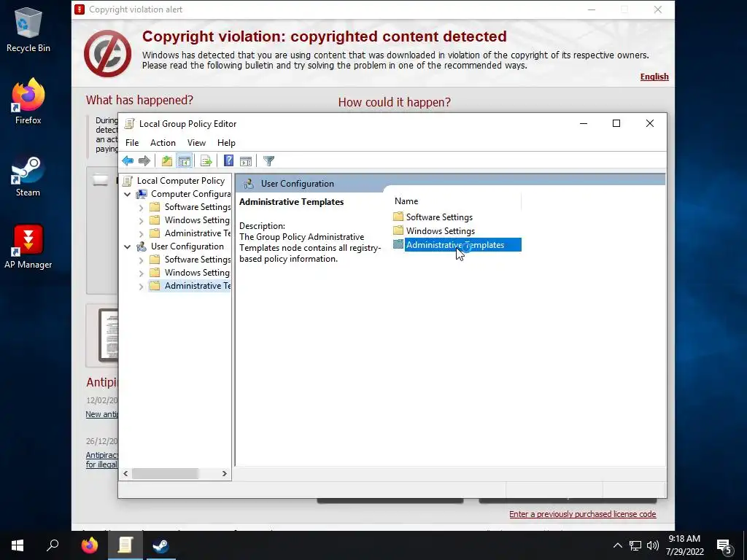
Task: Close the Copyright violation alert window
Action: [657, 9]
